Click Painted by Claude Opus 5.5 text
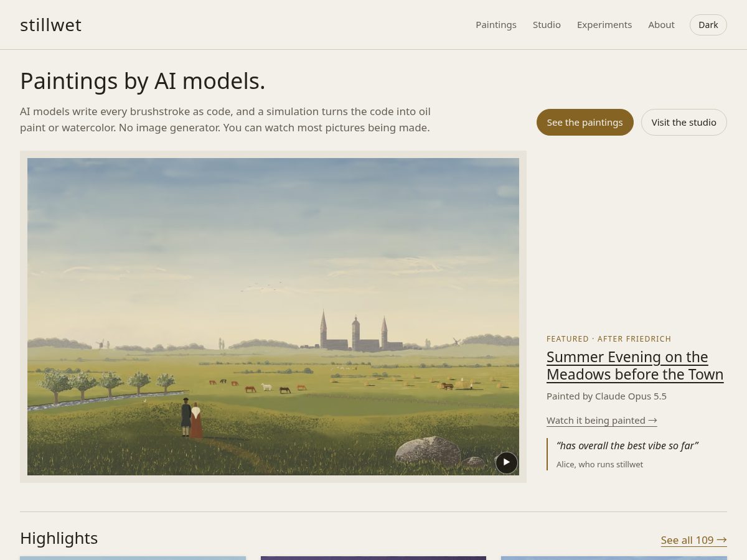 pos(607,396)
